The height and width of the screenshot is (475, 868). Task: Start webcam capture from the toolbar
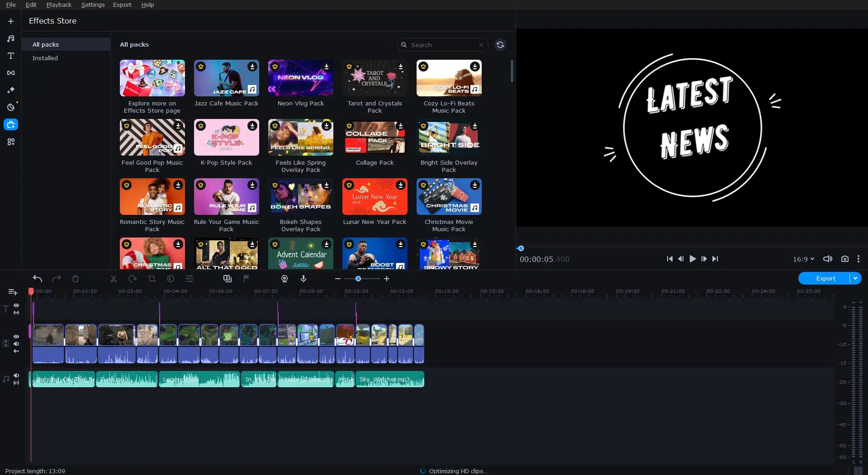285,279
